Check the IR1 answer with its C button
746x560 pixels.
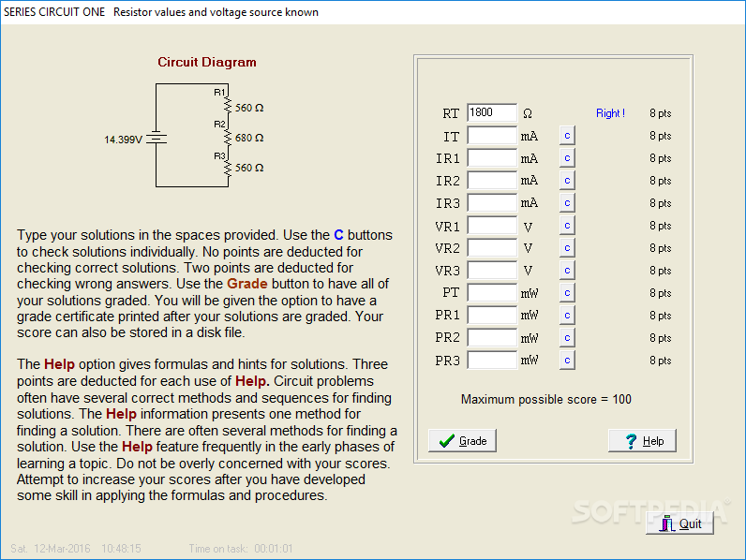[567, 158]
